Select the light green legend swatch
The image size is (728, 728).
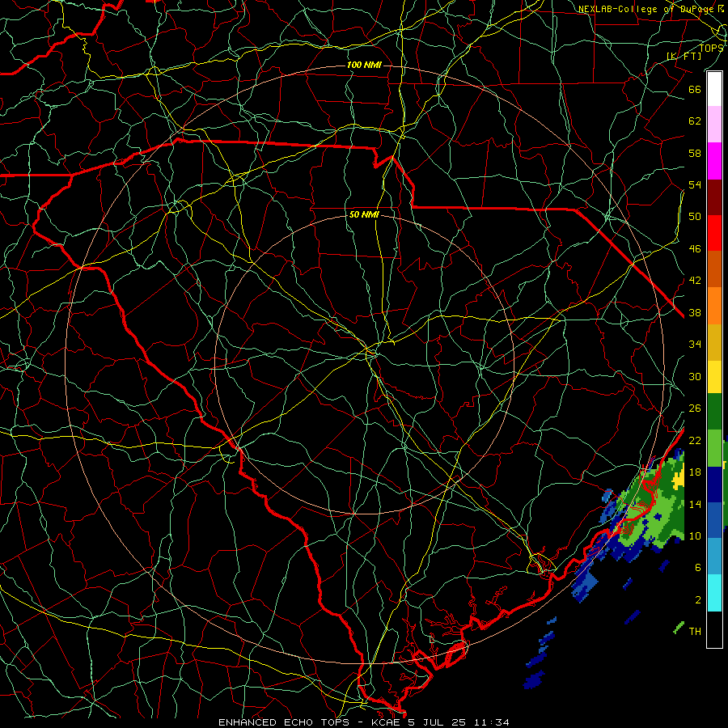[714, 448]
